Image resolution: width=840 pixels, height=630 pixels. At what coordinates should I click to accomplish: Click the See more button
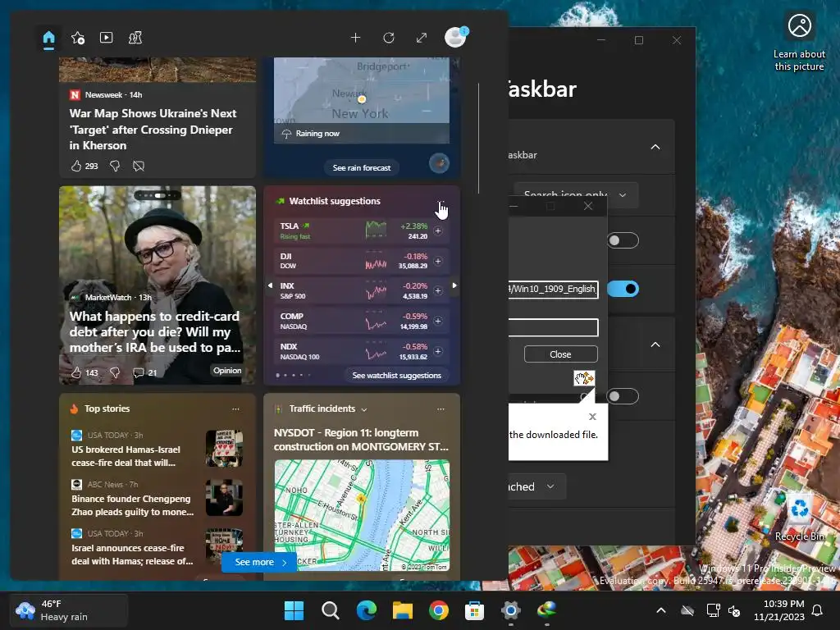pos(260,562)
